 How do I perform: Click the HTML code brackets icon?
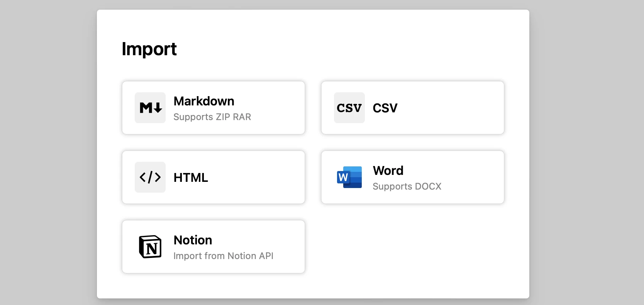click(150, 177)
